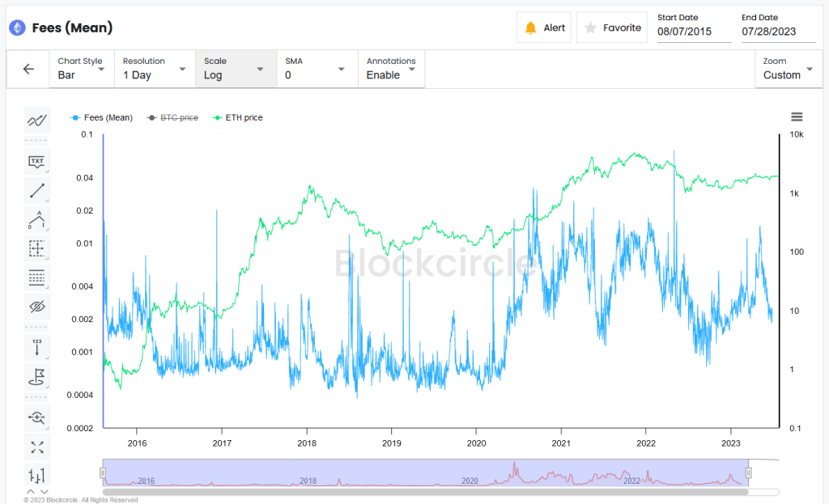Choose the flag marker tool
829x504 pixels.
(x=36, y=376)
